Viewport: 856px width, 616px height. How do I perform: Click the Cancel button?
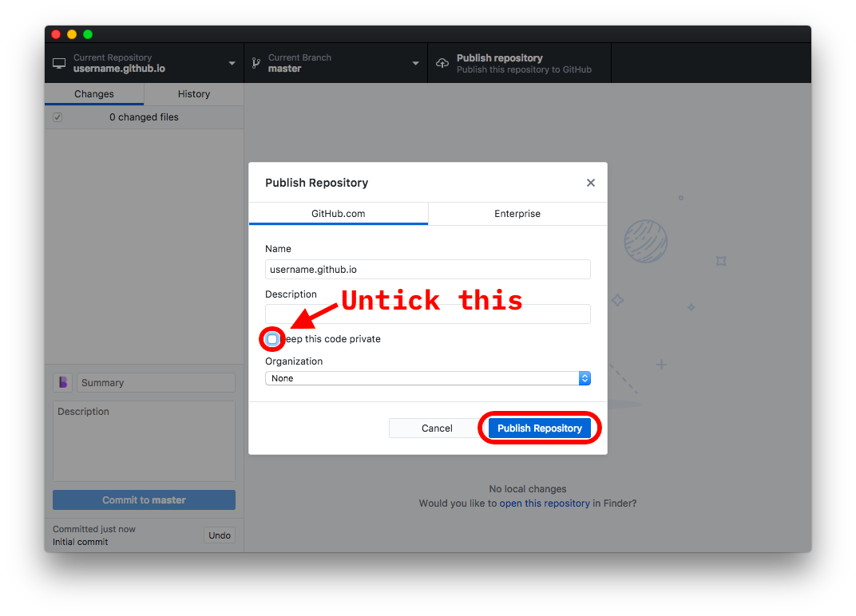tap(436, 428)
